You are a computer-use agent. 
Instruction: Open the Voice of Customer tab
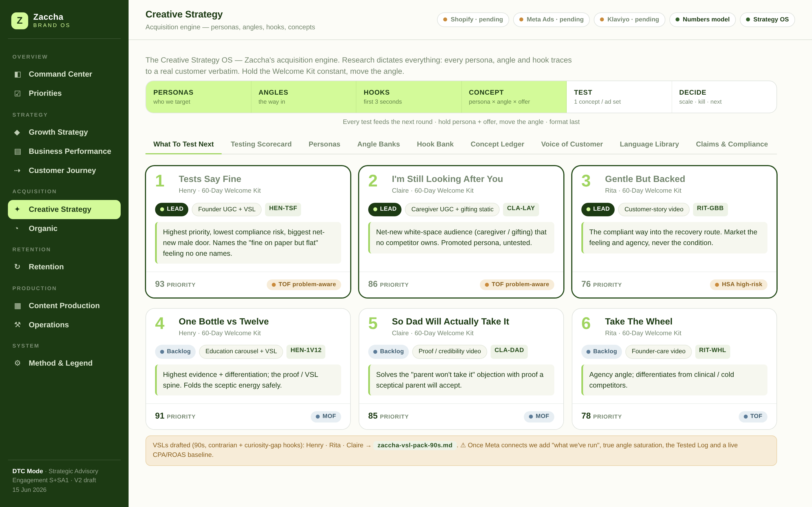tap(572, 144)
